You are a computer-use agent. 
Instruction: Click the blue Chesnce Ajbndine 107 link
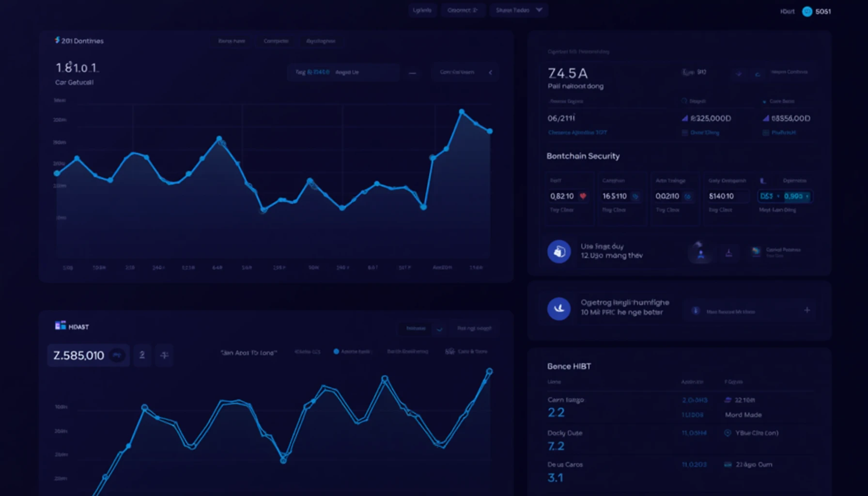[x=577, y=132]
